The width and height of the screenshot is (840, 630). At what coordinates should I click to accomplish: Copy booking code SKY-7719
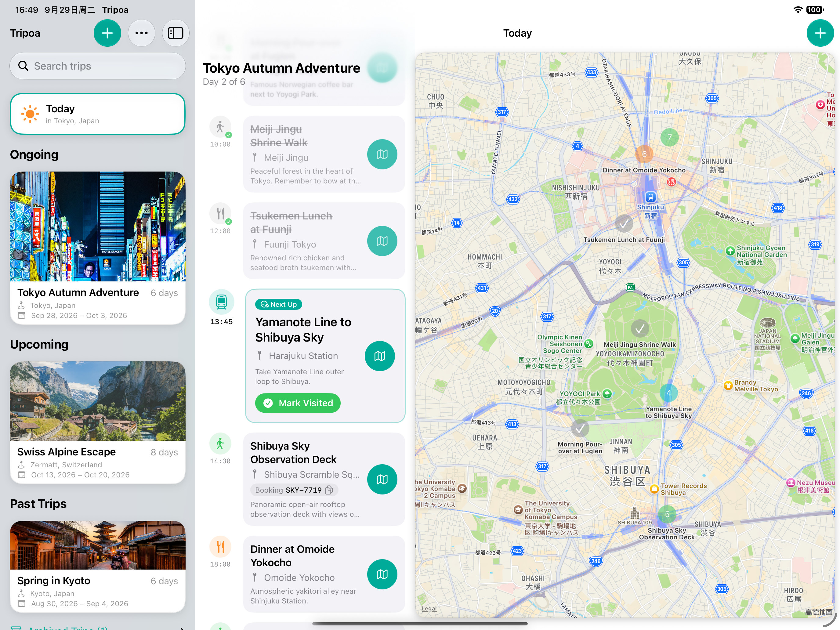[329, 490]
